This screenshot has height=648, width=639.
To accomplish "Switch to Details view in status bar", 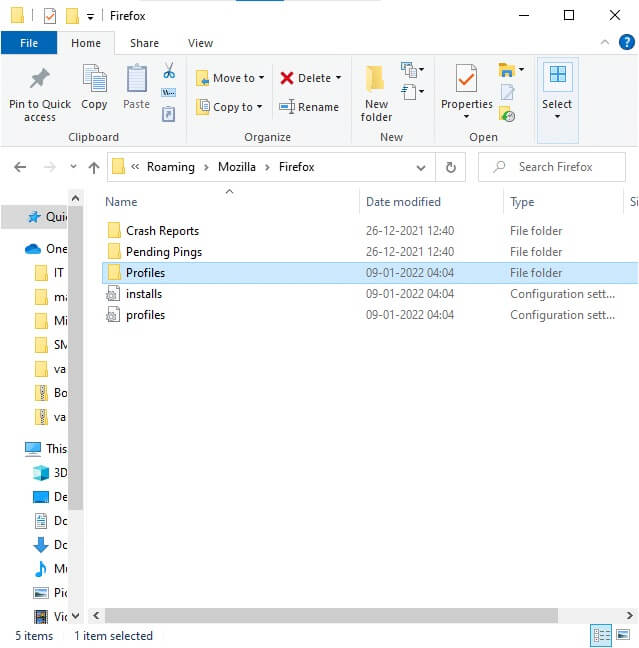I will [x=601, y=634].
